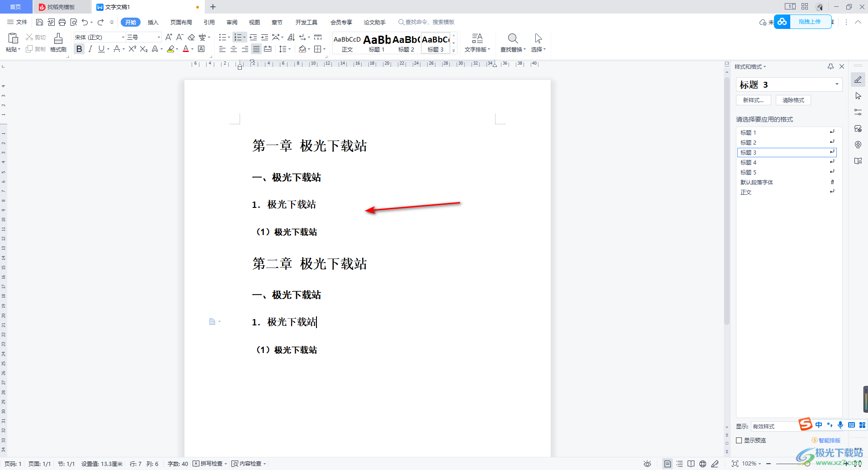Click the Print icon in quick toolbar
Image resolution: width=868 pixels, height=470 pixels.
tap(62, 22)
